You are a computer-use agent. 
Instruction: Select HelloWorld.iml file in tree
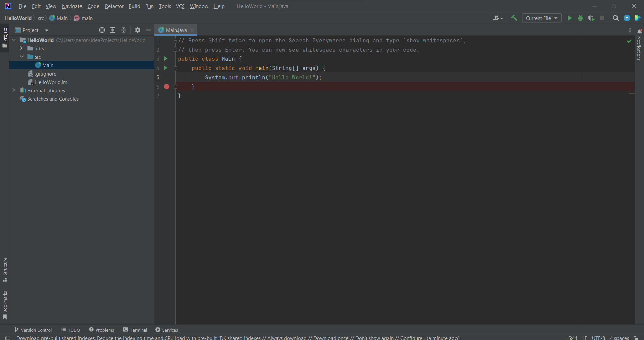click(52, 82)
